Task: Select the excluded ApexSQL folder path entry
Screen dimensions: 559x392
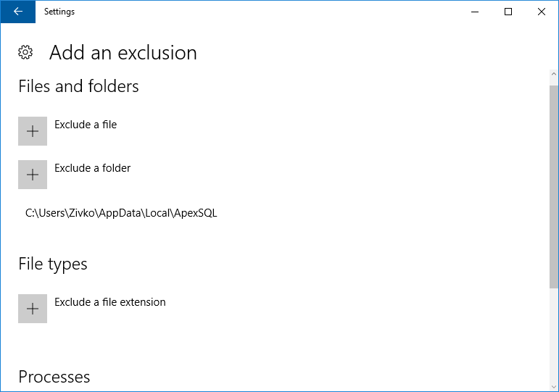Action: click(x=121, y=213)
